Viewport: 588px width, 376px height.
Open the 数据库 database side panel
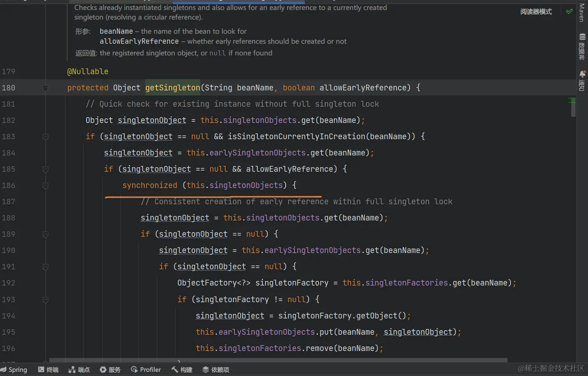pyautogui.click(x=582, y=47)
